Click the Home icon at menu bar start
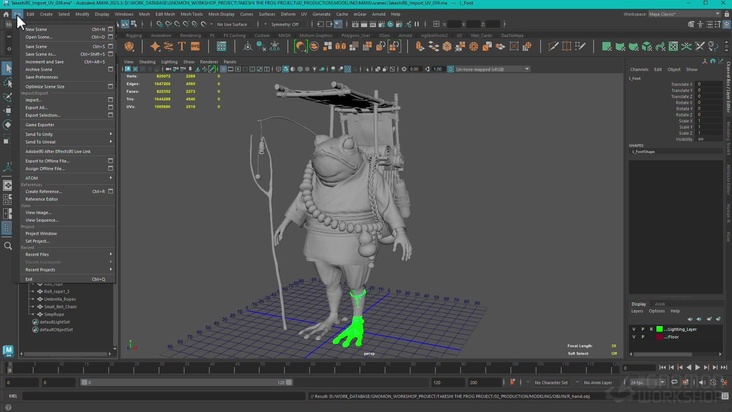Screen dimensions: 732x412 pyautogui.click(x=6, y=14)
